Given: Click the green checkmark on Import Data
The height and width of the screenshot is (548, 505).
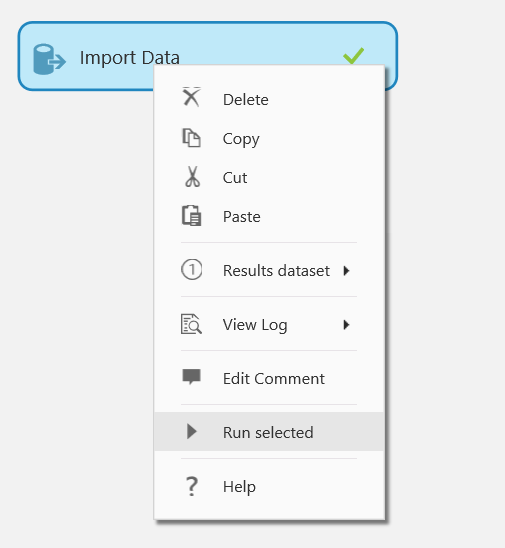Looking at the screenshot, I should pos(353,56).
